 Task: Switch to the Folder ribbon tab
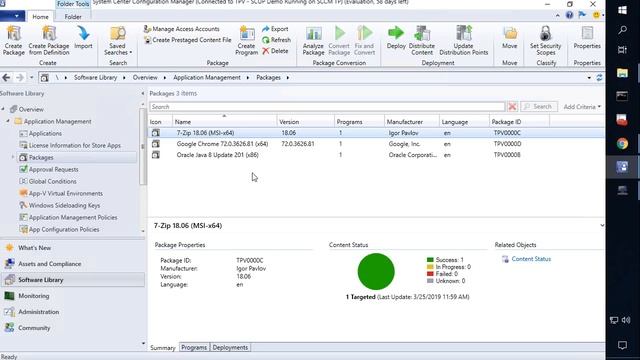[x=73, y=17]
